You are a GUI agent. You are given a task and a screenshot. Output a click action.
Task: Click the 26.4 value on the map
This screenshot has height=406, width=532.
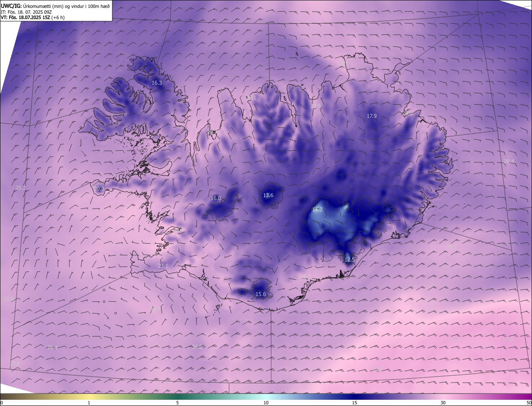509,161
